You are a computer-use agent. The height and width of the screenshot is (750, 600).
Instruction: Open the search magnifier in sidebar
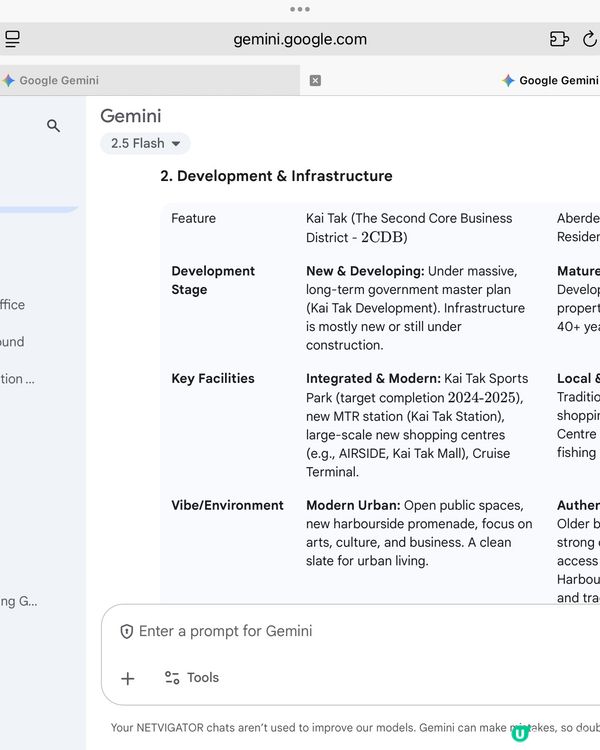pyautogui.click(x=53, y=126)
